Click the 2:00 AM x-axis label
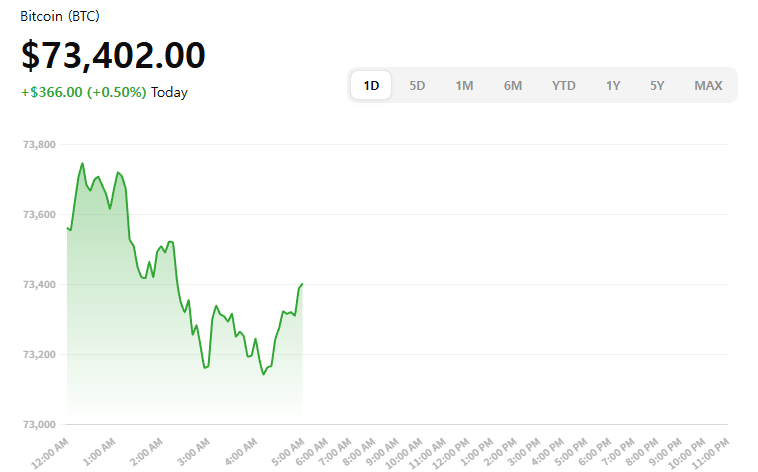The image size is (758, 472). (x=146, y=452)
